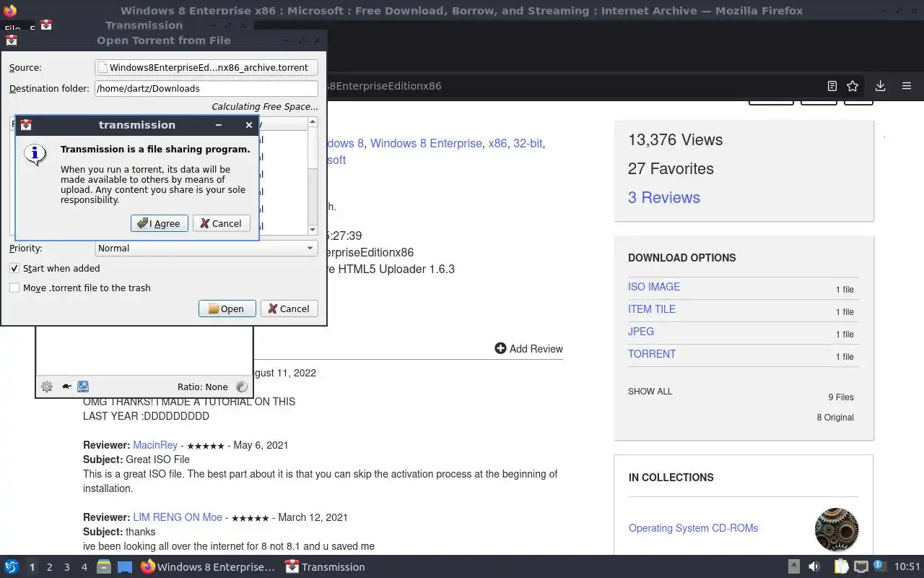924x578 pixels.
Task: Open the 3 Reviews link
Action: click(x=664, y=197)
